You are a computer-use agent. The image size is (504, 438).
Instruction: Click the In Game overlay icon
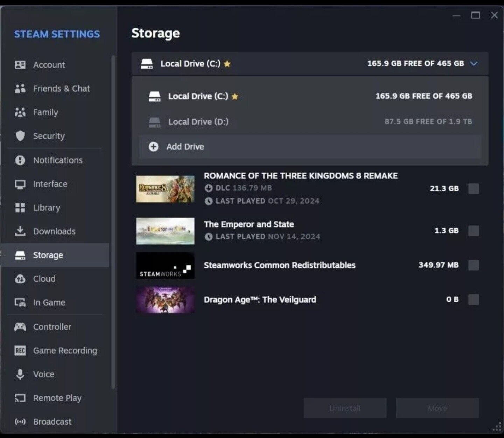[20, 303]
